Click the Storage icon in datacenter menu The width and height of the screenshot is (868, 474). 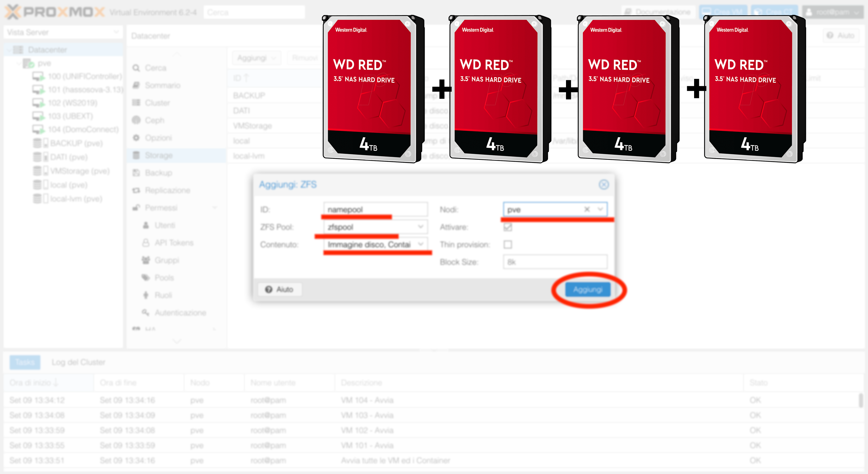click(136, 155)
